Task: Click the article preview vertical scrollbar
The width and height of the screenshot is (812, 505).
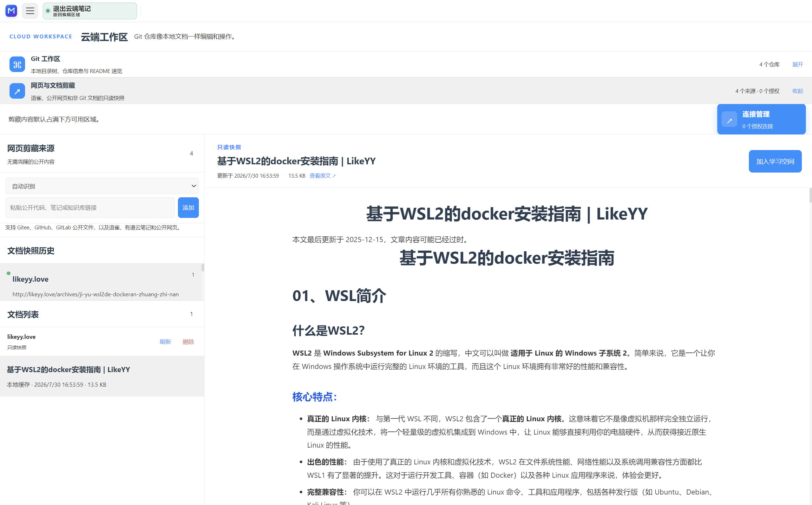Action: [x=810, y=195]
